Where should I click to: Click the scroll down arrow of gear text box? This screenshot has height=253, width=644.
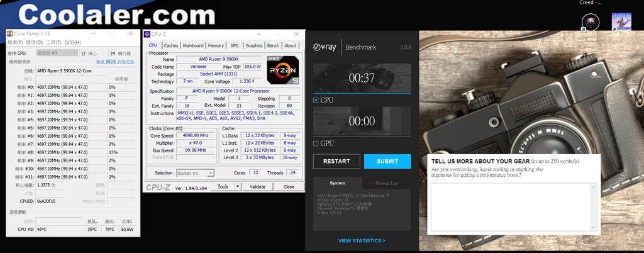[594, 227]
